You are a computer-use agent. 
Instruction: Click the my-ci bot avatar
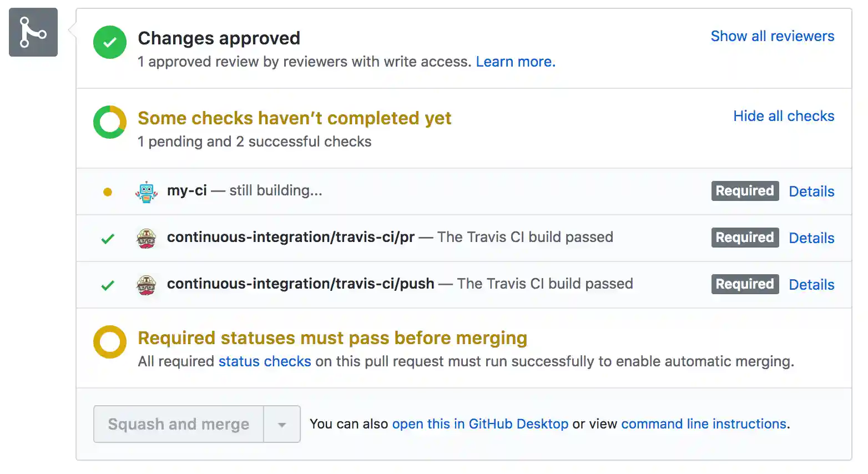click(x=146, y=191)
